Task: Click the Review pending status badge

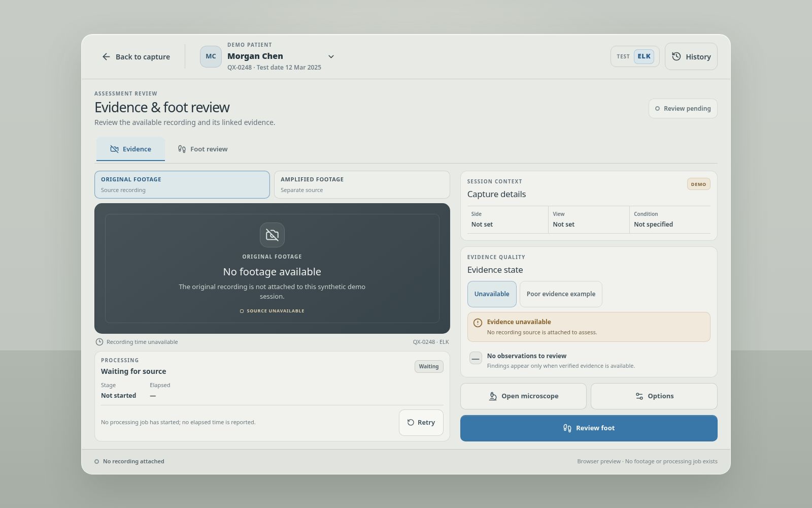Action: tap(683, 108)
